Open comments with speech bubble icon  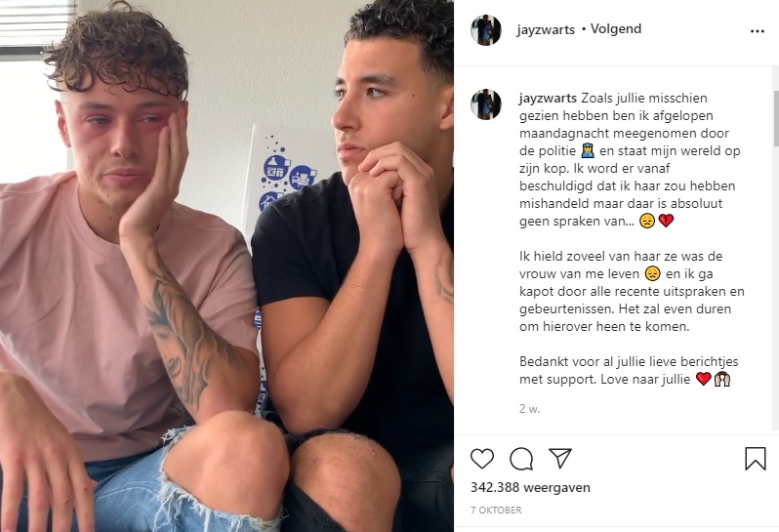click(521, 459)
